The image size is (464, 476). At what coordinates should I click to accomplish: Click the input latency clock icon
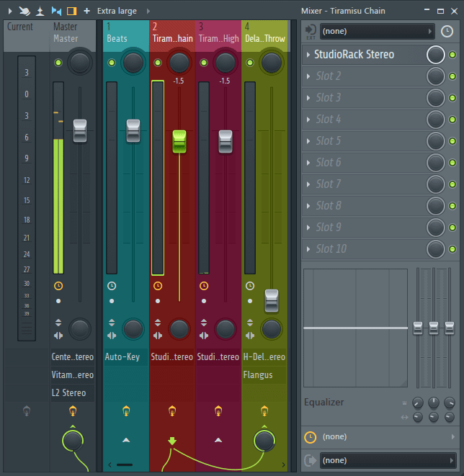tap(447, 31)
